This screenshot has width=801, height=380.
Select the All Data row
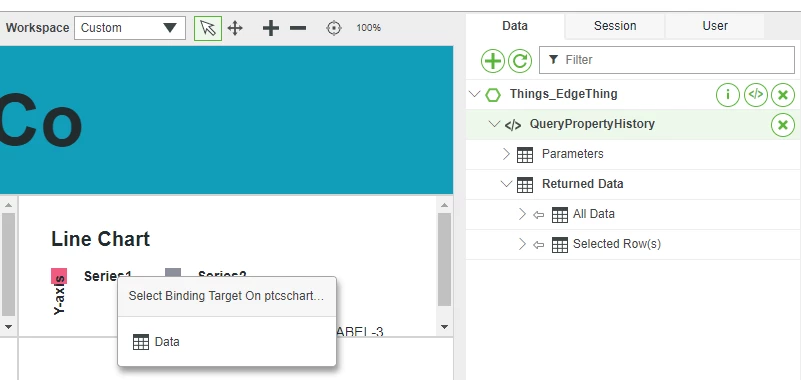pos(633,214)
